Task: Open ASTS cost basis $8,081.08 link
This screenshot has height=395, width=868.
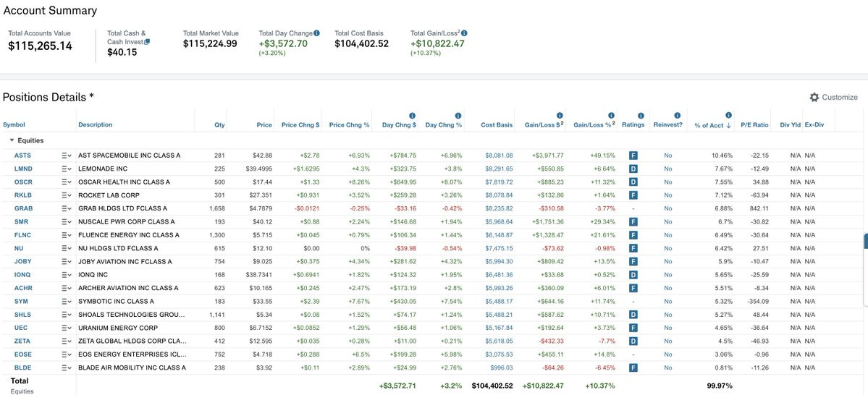Action: tap(499, 156)
